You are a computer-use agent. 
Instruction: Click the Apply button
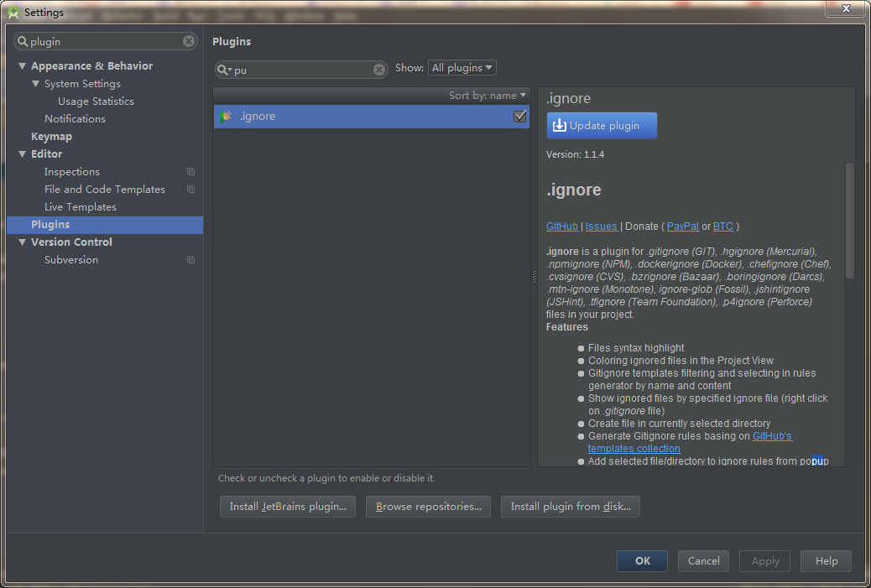765,561
